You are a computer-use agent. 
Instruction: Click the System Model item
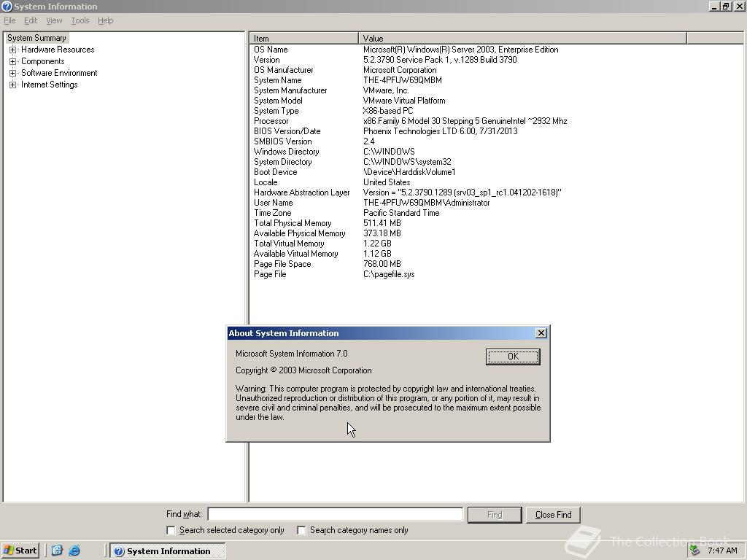(x=278, y=101)
